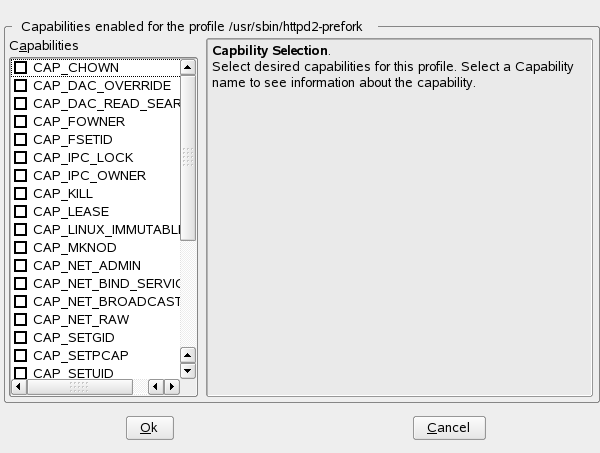Tick the CAP_NET_ADMIN checkbox
This screenshot has width=600, height=453.
click(20, 265)
